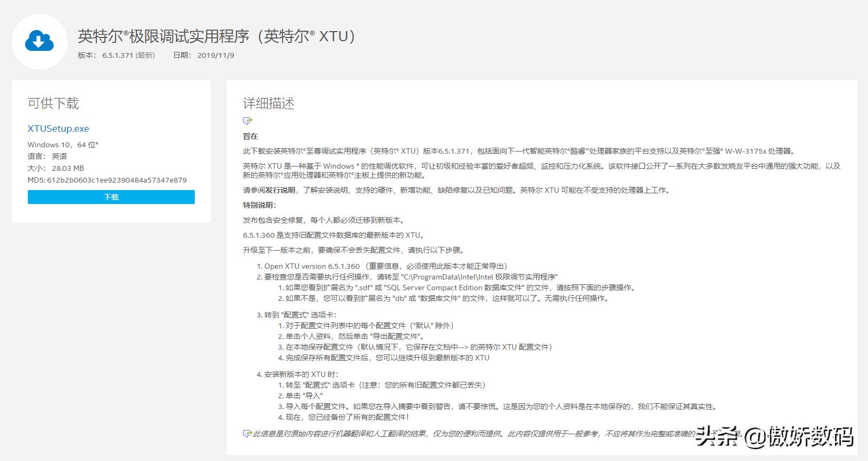Click the 可供下载 heading
The height and width of the screenshot is (461, 868).
tap(54, 103)
